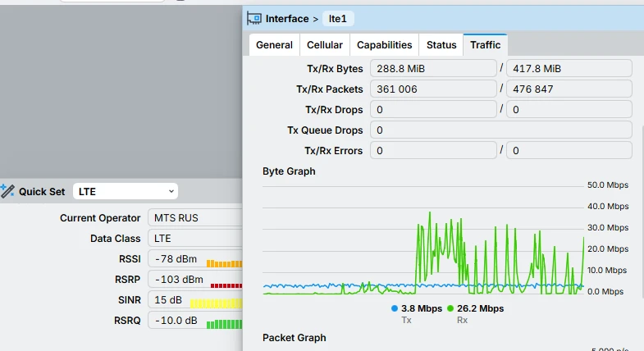Click the Interface card icon in header
The height and width of the screenshot is (351, 644).
tap(253, 19)
